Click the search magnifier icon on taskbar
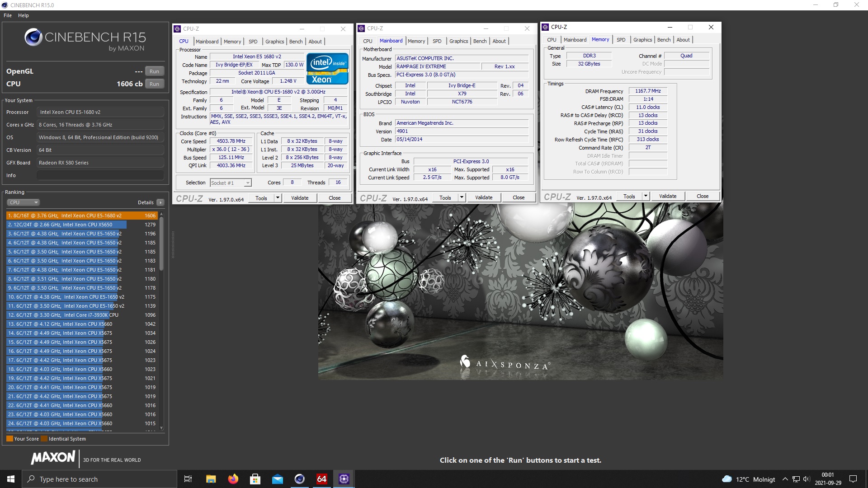 click(31, 479)
